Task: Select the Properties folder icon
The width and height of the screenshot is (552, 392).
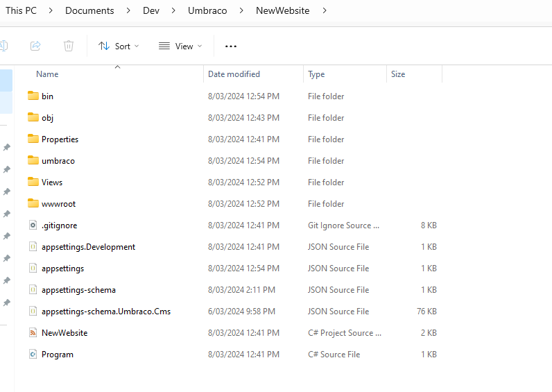Action: 33,139
